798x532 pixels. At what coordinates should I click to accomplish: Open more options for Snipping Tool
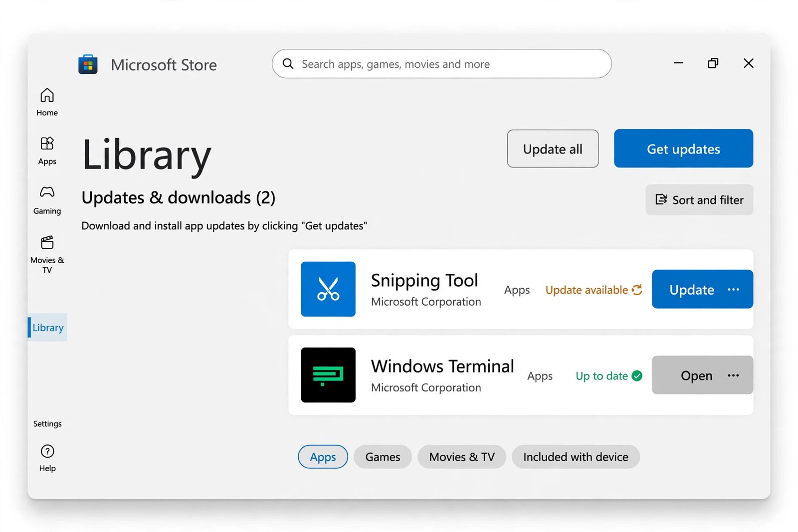(733, 290)
